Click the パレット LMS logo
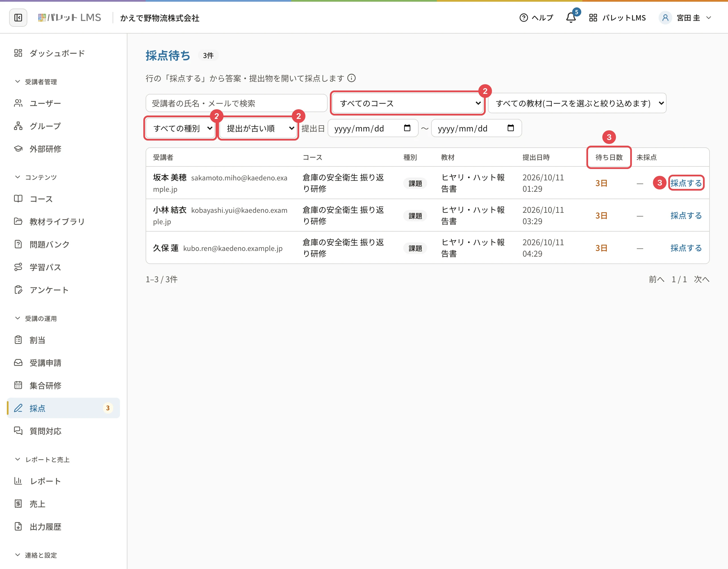 [x=69, y=18]
